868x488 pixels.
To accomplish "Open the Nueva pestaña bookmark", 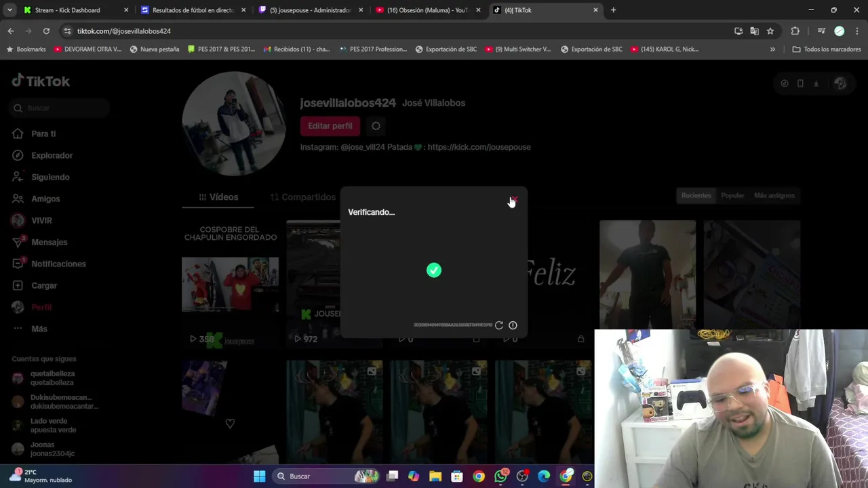I will [155, 49].
